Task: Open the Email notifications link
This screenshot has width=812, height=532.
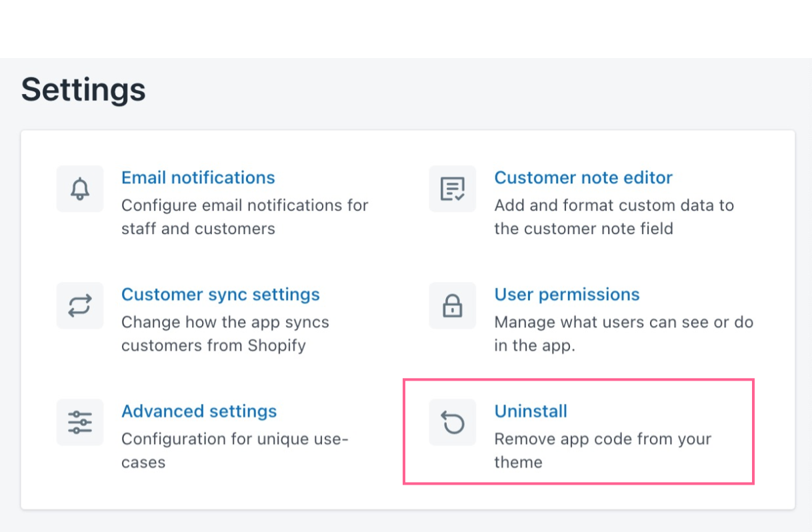Action: (198, 177)
